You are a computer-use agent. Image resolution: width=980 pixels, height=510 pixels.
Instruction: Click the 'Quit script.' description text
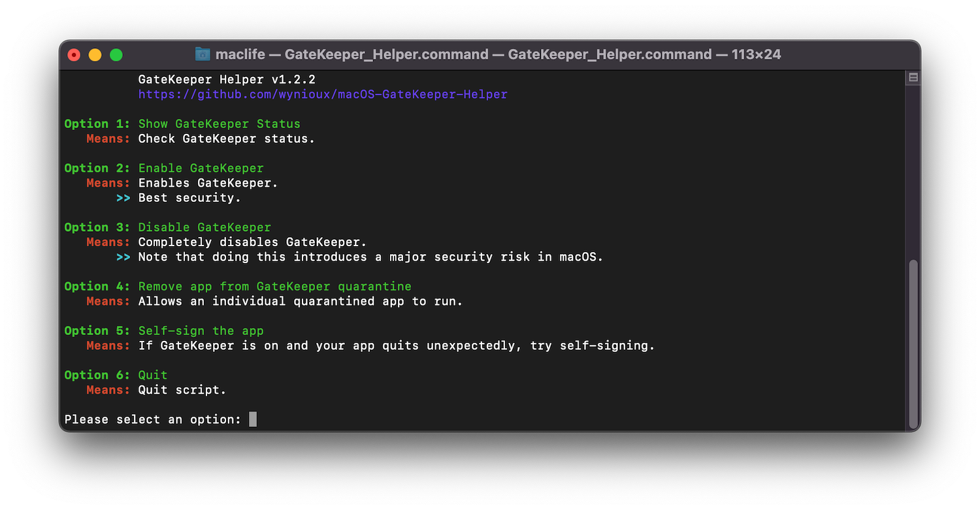click(182, 390)
